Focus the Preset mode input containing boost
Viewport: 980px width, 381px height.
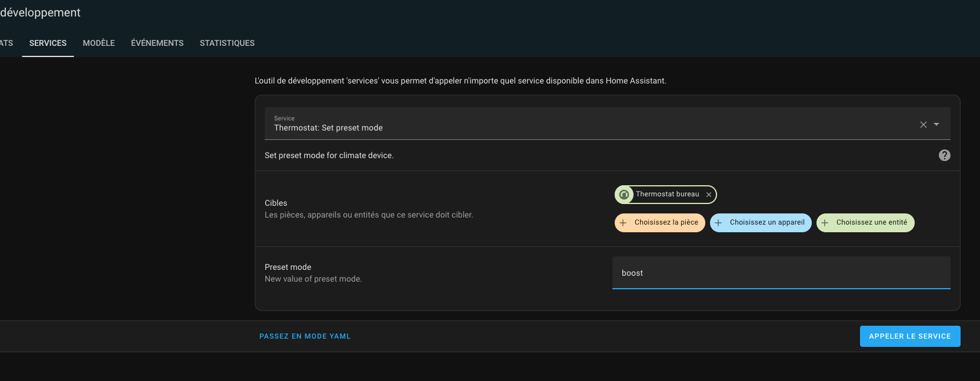pyautogui.click(x=781, y=273)
